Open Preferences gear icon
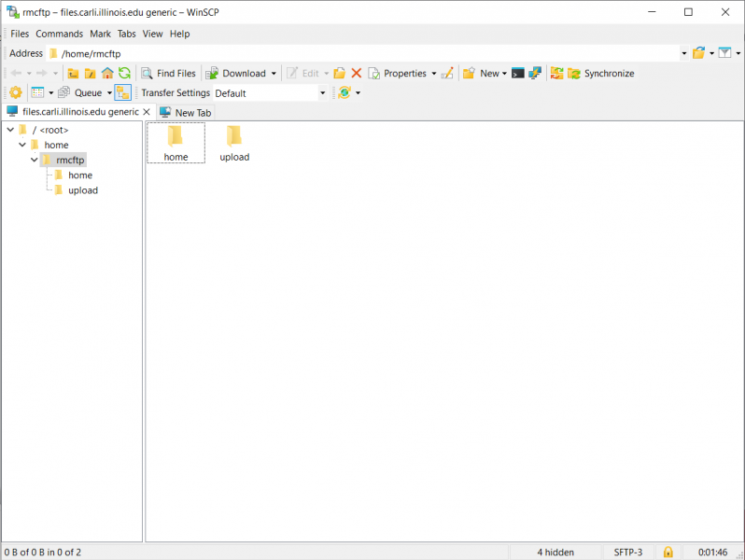This screenshot has width=745, height=560. pyautogui.click(x=15, y=93)
